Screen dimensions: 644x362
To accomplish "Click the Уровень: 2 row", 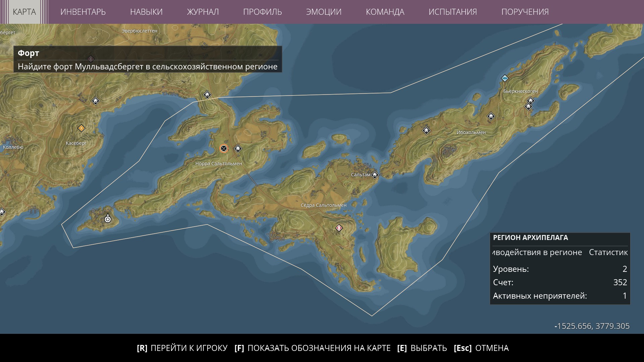I will click(560, 269).
